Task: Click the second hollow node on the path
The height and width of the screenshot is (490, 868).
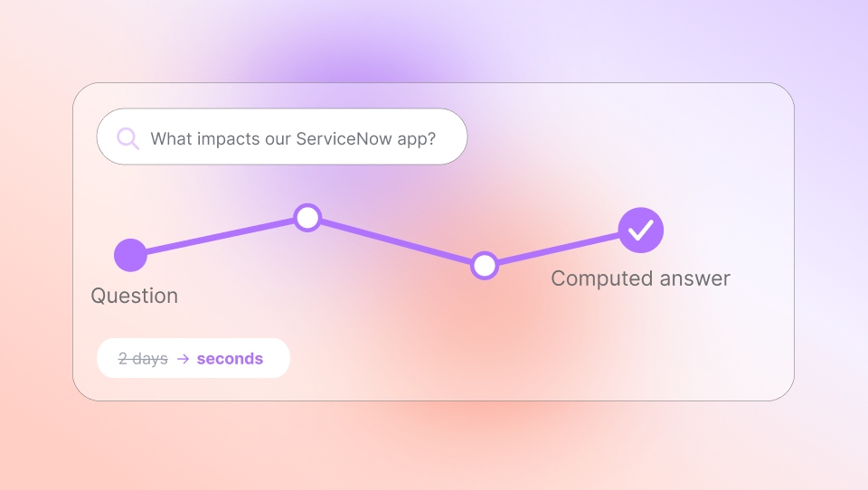Action: (485, 266)
